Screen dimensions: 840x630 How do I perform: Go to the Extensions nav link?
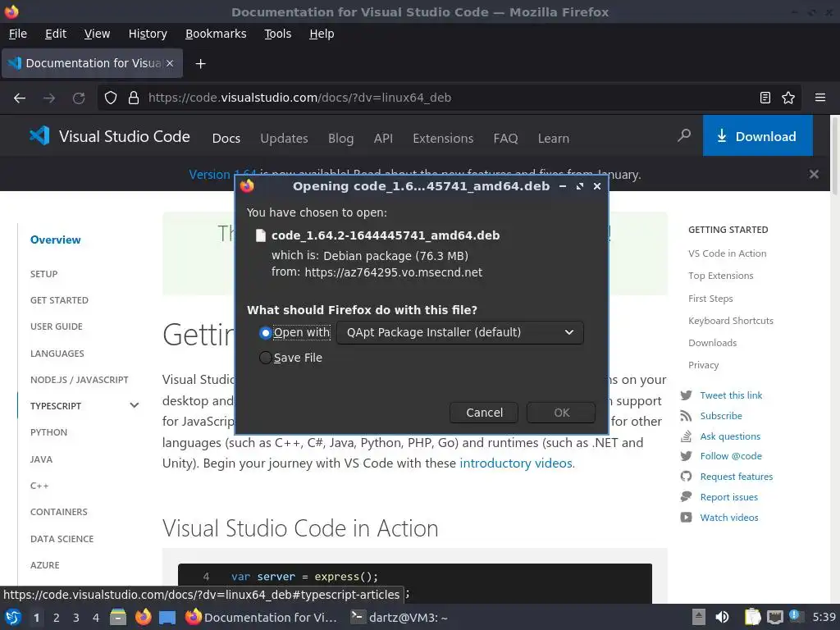[x=443, y=138]
